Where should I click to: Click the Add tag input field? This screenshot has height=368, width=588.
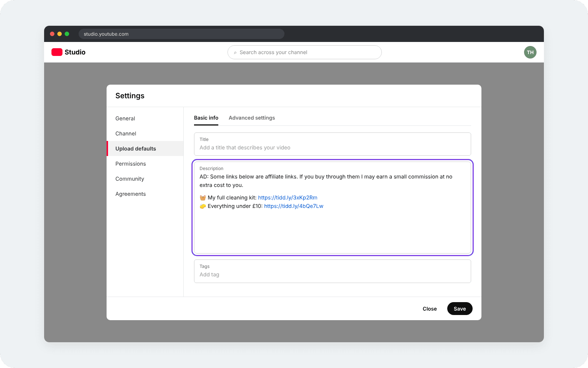pyautogui.click(x=333, y=271)
